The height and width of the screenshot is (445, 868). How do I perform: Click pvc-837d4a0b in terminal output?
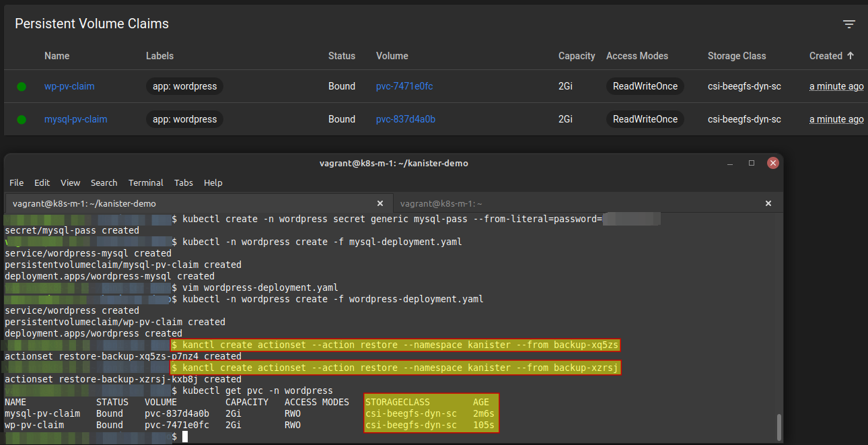coord(177,413)
